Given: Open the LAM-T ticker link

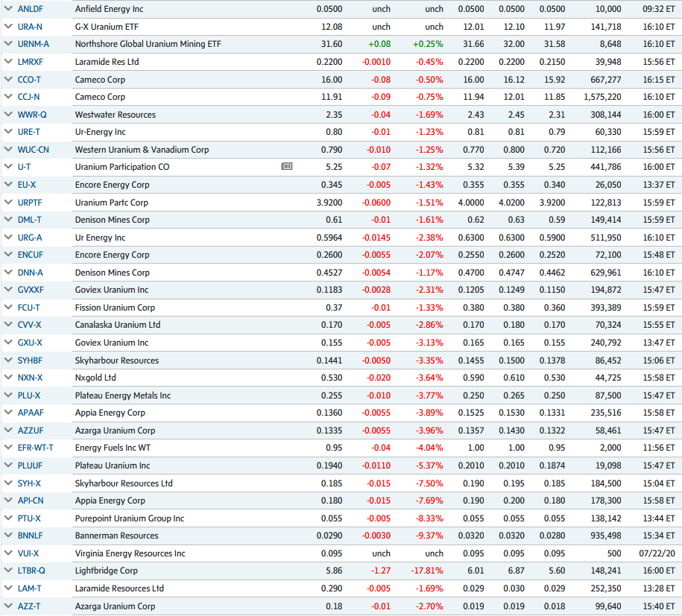Looking at the screenshot, I should [30, 588].
